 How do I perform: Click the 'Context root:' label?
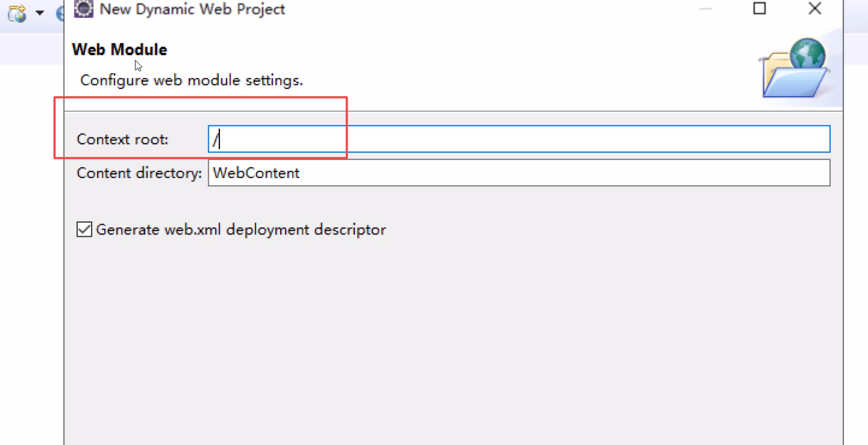tap(122, 140)
